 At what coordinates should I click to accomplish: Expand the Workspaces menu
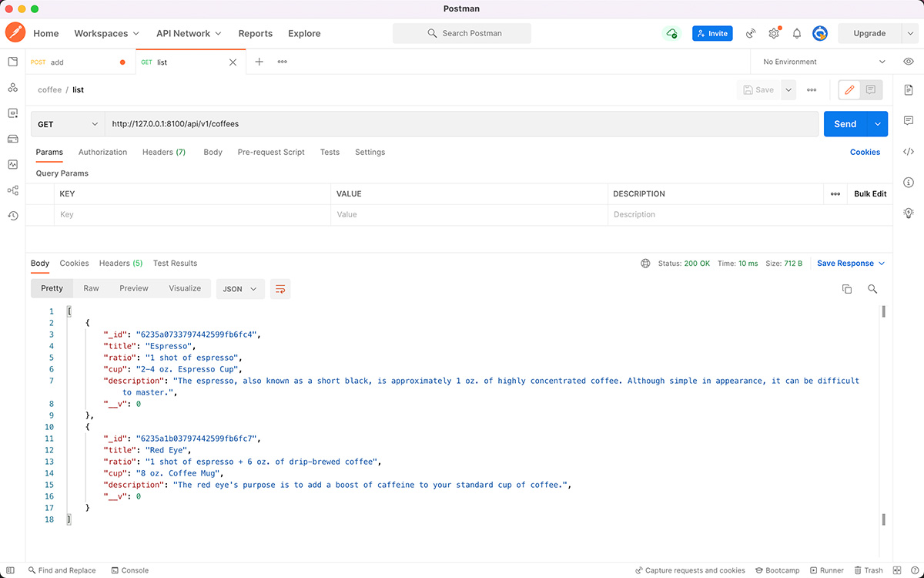tap(106, 33)
